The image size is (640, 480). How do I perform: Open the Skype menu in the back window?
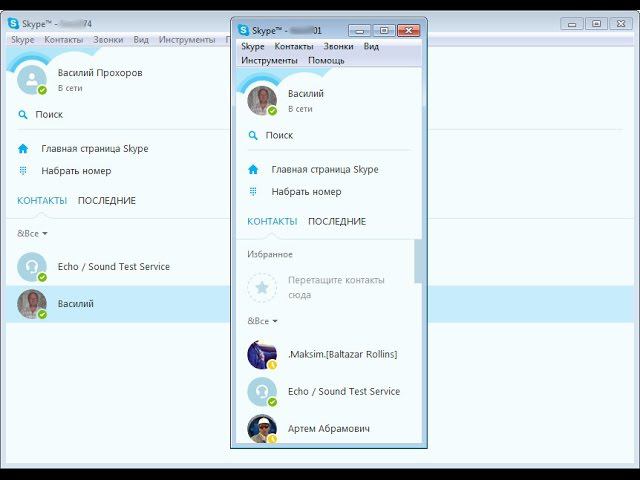point(22,40)
